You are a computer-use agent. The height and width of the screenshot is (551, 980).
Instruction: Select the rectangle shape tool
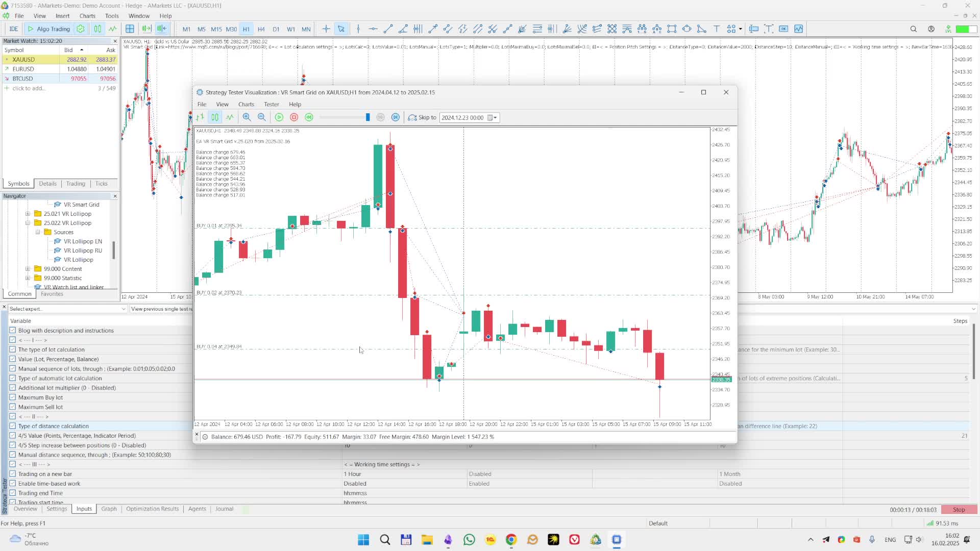[x=672, y=29]
